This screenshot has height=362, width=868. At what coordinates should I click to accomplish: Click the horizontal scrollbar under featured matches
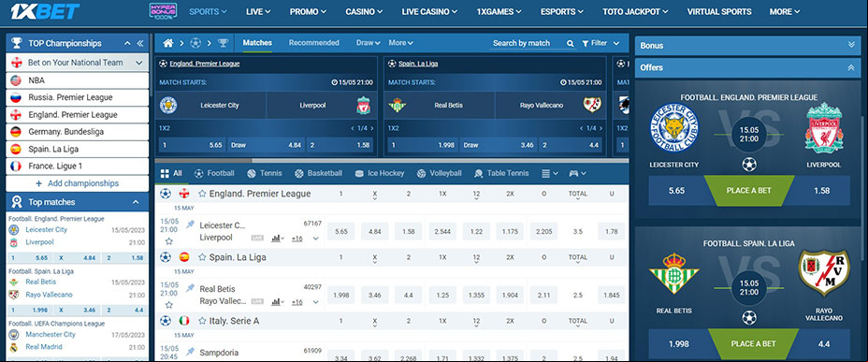click(x=392, y=161)
